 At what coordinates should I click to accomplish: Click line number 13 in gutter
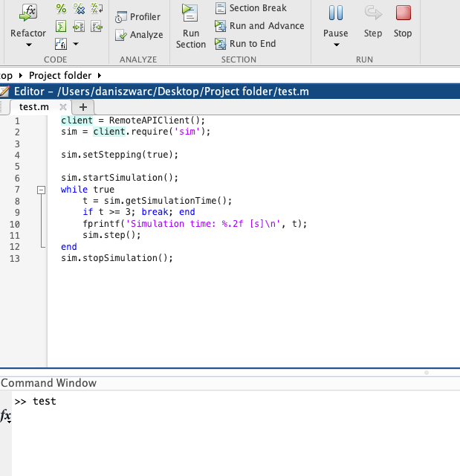[x=15, y=259]
